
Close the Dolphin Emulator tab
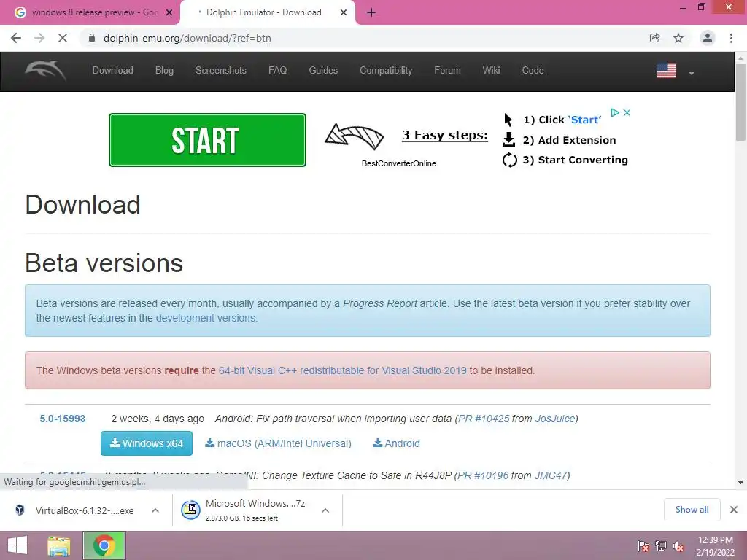344,13
